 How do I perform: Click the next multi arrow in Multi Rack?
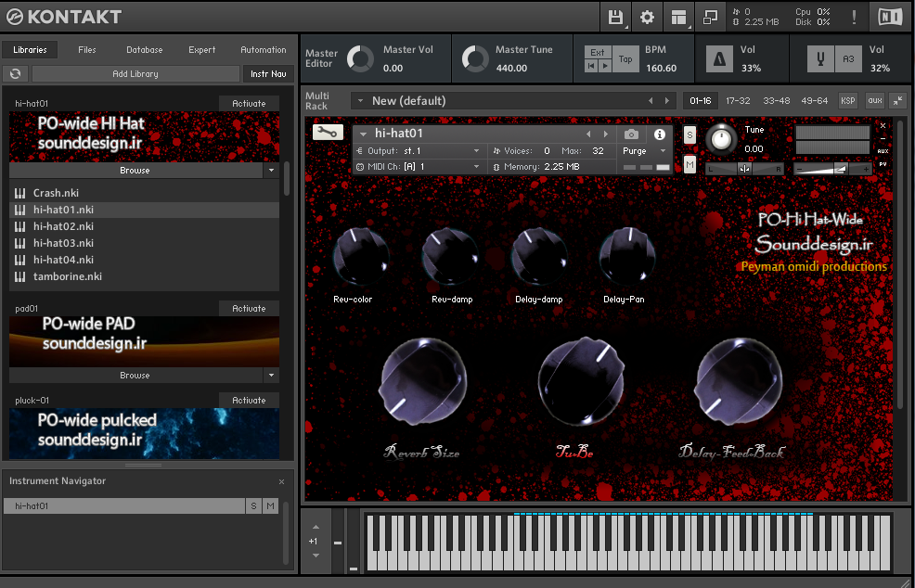[x=667, y=101]
